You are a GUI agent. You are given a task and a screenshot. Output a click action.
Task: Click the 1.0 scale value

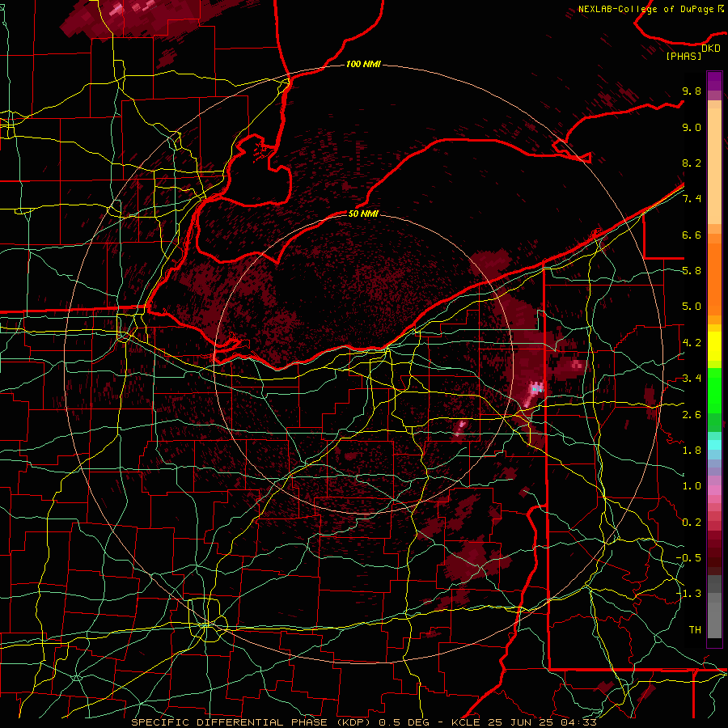pyautogui.click(x=692, y=486)
